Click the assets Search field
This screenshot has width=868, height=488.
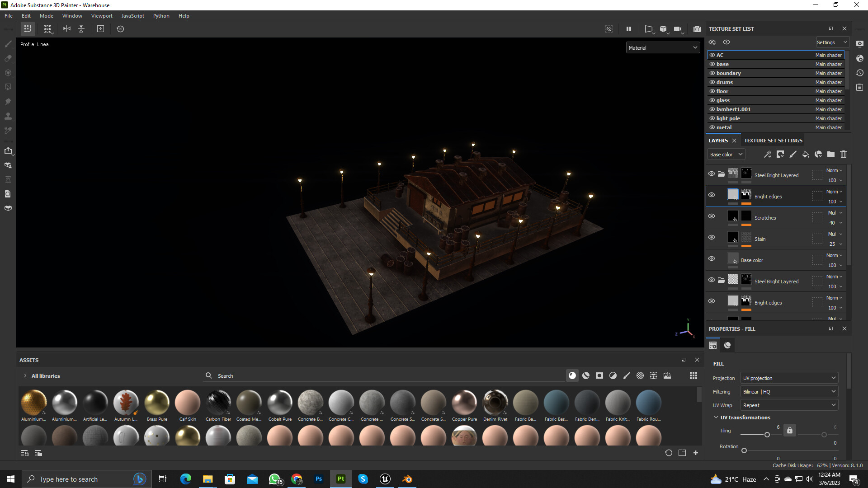tap(384, 376)
